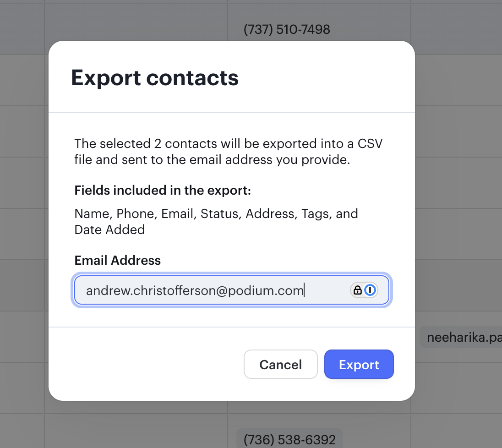Click the "Date Added" text in dialog
The height and width of the screenshot is (448, 502).
click(109, 229)
